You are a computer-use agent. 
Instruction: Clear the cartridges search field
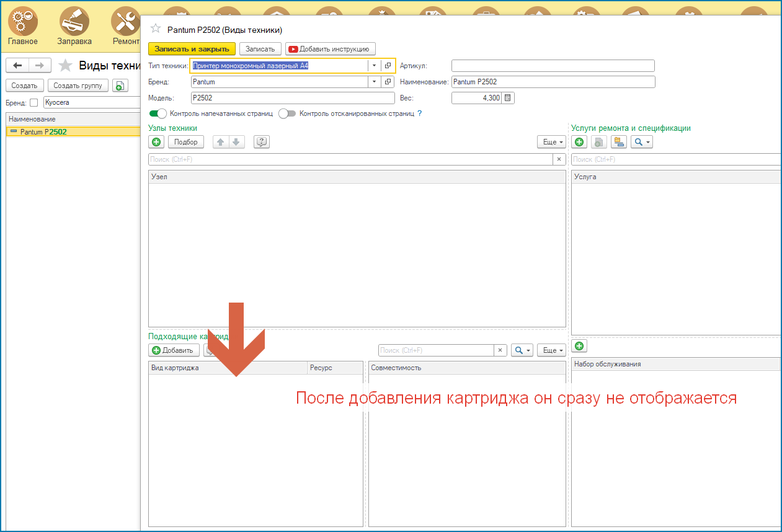pos(500,350)
